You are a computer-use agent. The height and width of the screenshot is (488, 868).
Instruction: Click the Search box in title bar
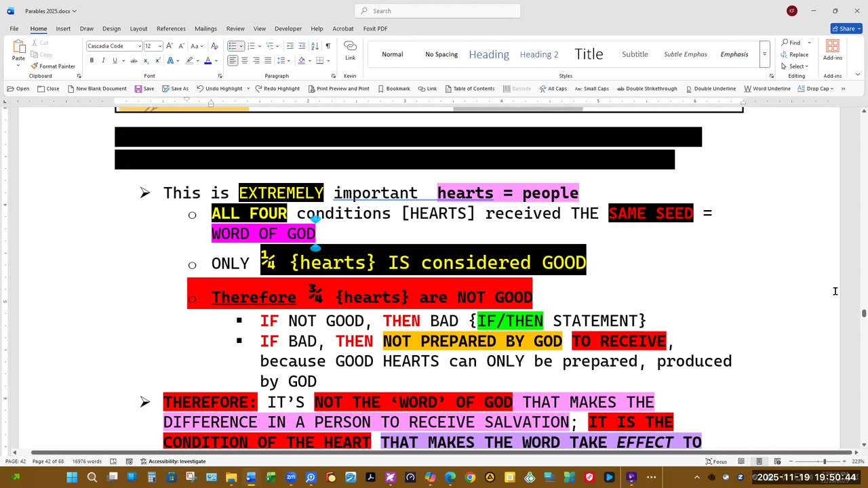(x=437, y=11)
